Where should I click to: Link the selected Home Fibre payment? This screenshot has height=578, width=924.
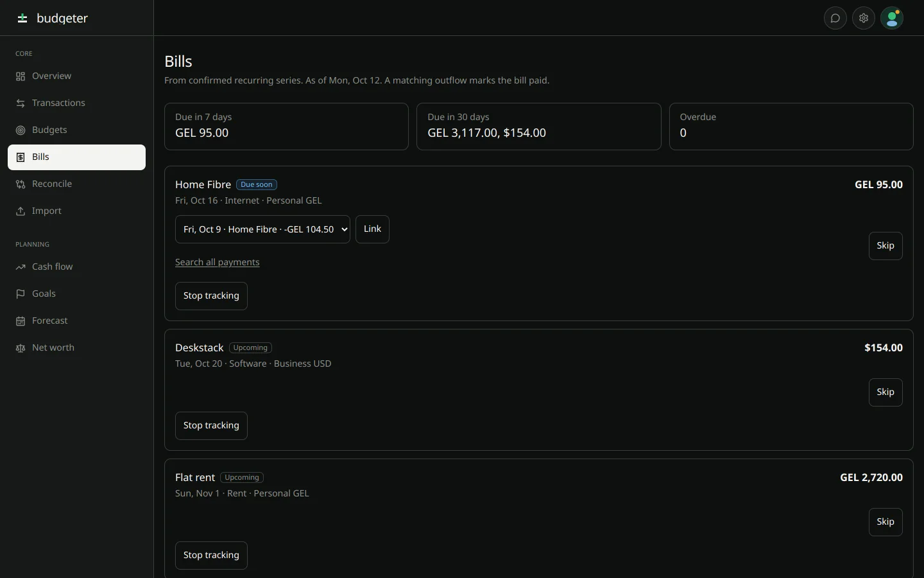click(x=372, y=229)
